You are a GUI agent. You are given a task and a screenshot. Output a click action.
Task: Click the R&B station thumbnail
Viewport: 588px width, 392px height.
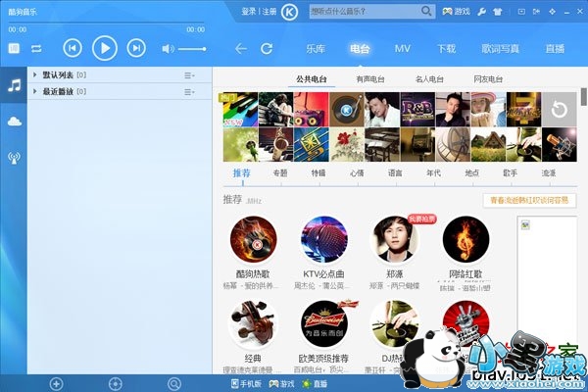[417, 110]
